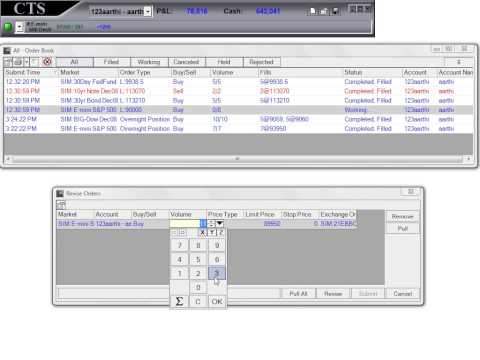
Task: Click the printer icon in Order Book toolbar
Action: (18, 62)
